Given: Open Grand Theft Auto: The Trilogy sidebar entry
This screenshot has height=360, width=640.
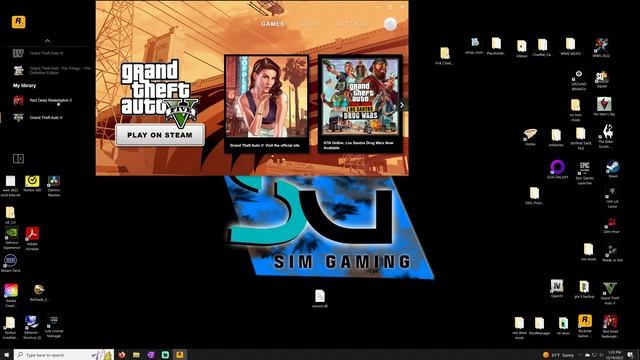Looking at the screenshot, I should (51, 70).
